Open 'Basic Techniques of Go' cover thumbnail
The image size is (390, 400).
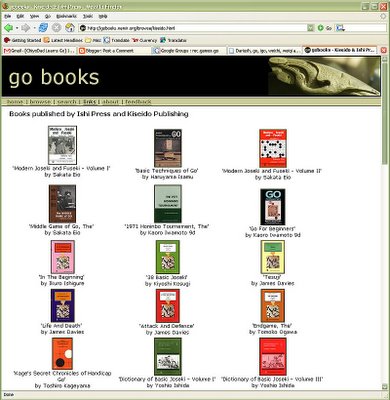[168, 148]
